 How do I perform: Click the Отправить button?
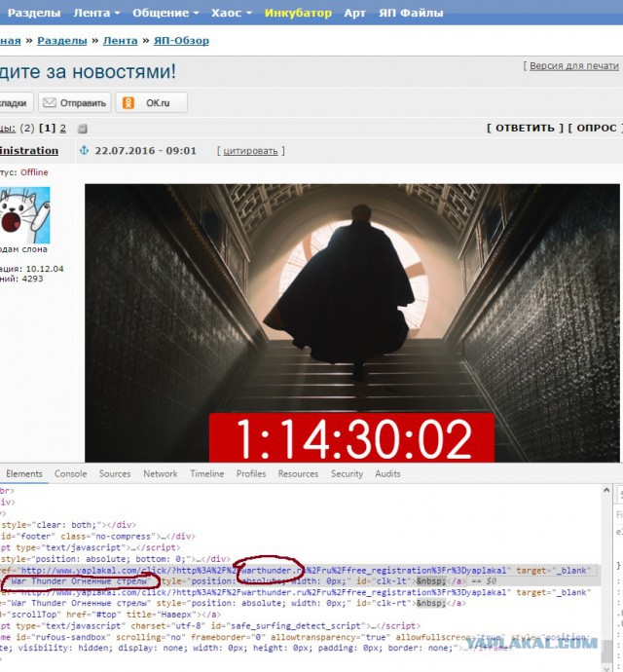[x=75, y=103]
